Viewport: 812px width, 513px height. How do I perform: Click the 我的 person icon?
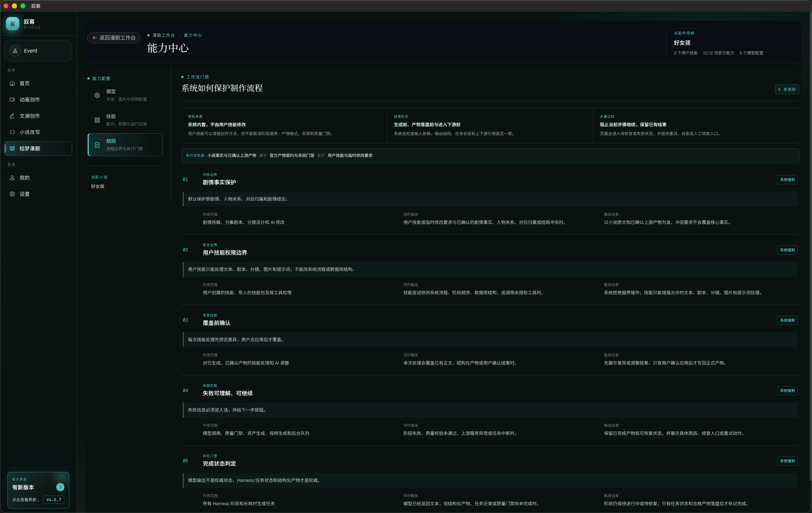pyautogui.click(x=12, y=178)
